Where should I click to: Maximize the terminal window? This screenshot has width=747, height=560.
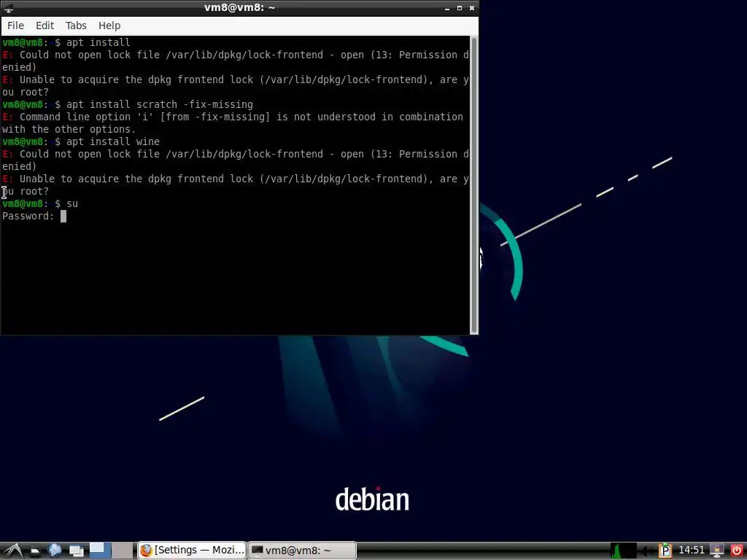point(460,8)
